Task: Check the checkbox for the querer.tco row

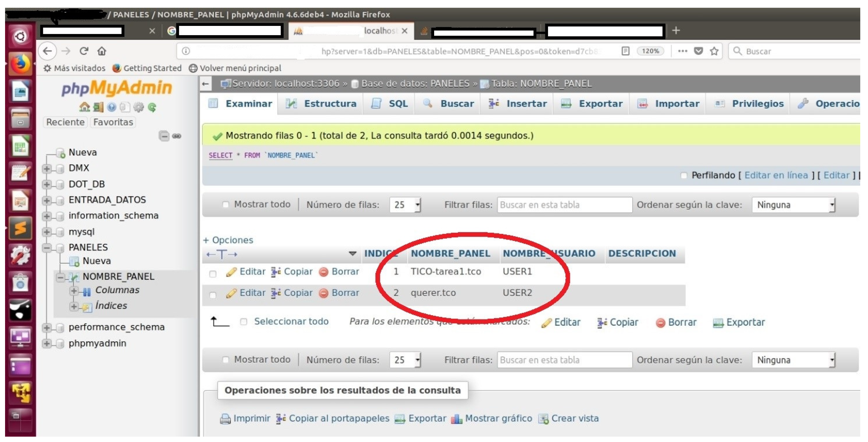Action: click(x=213, y=295)
